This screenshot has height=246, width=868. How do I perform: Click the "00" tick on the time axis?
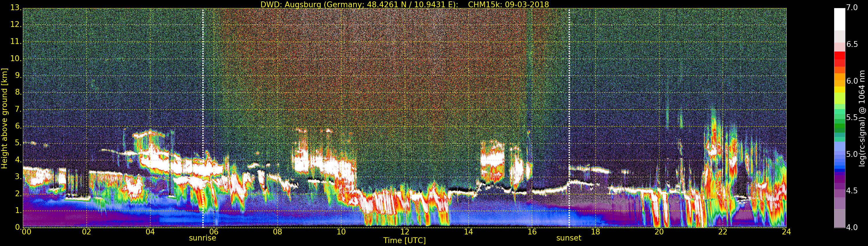click(x=26, y=232)
